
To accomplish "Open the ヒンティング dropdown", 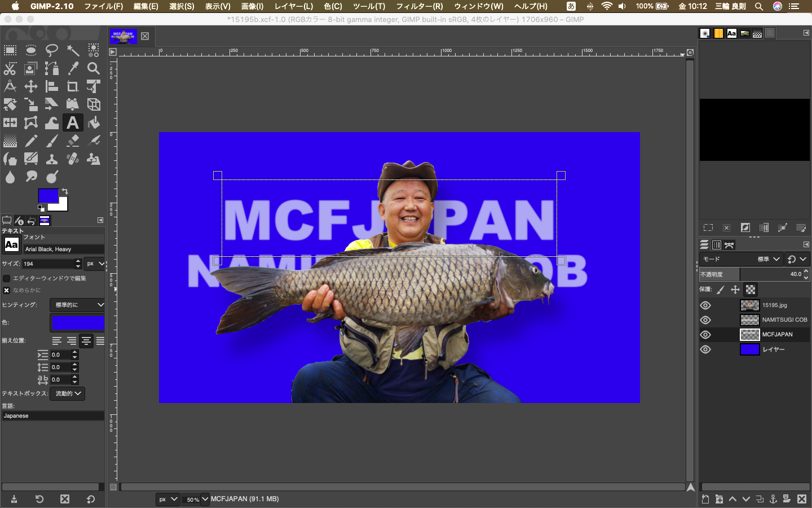I will click(78, 305).
